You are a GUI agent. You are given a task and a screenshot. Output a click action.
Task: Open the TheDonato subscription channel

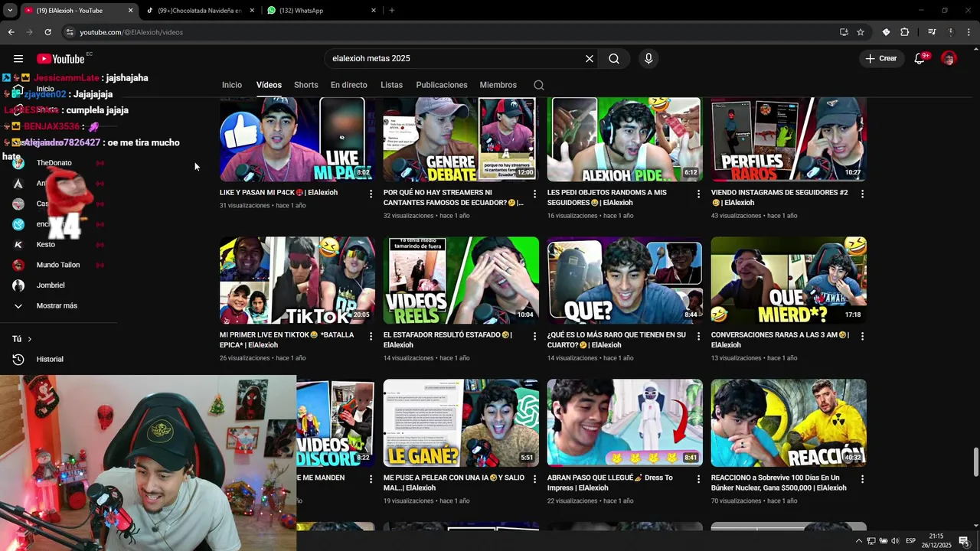tap(54, 163)
